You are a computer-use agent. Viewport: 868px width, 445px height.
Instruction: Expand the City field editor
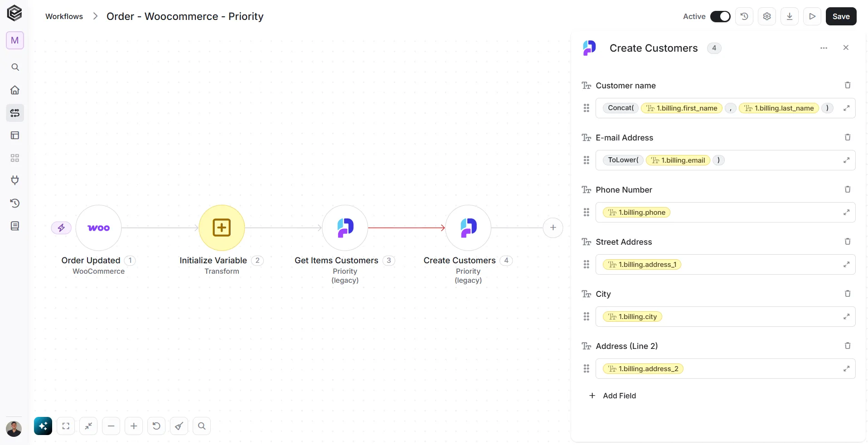coord(846,316)
